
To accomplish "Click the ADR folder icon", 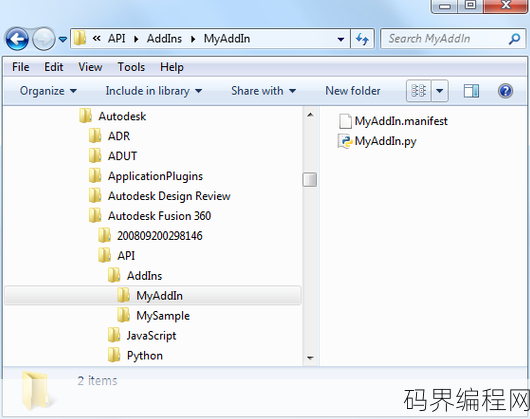I will pos(95,136).
